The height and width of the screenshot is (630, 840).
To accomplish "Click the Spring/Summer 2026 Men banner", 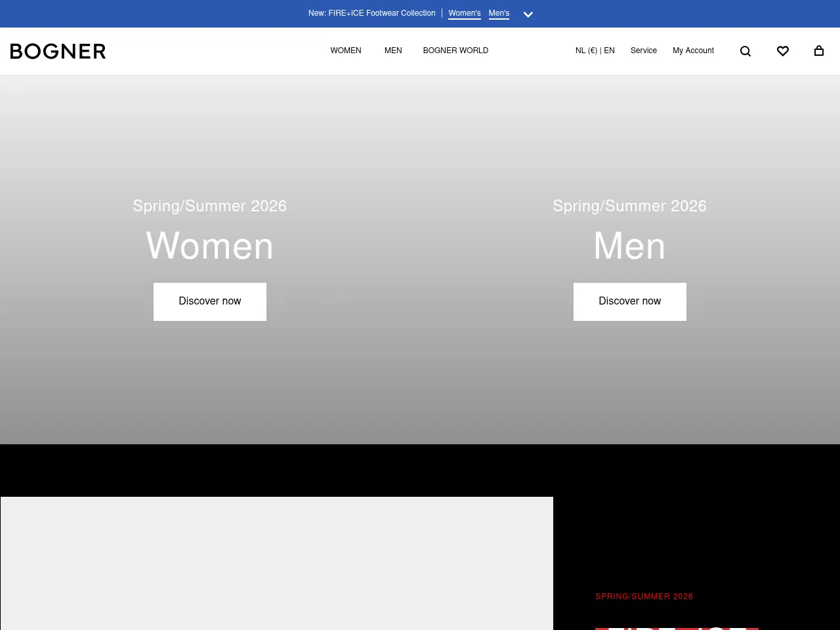I will (629, 246).
